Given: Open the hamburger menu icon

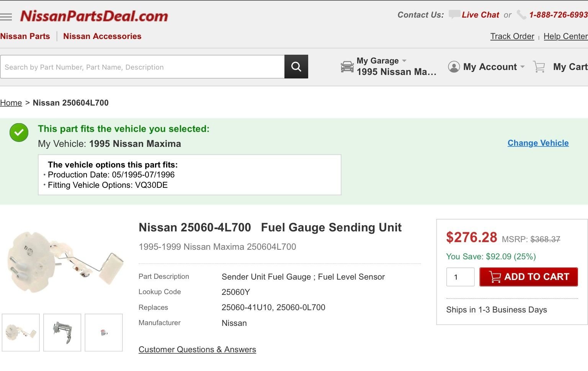Looking at the screenshot, I should point(6,17).
